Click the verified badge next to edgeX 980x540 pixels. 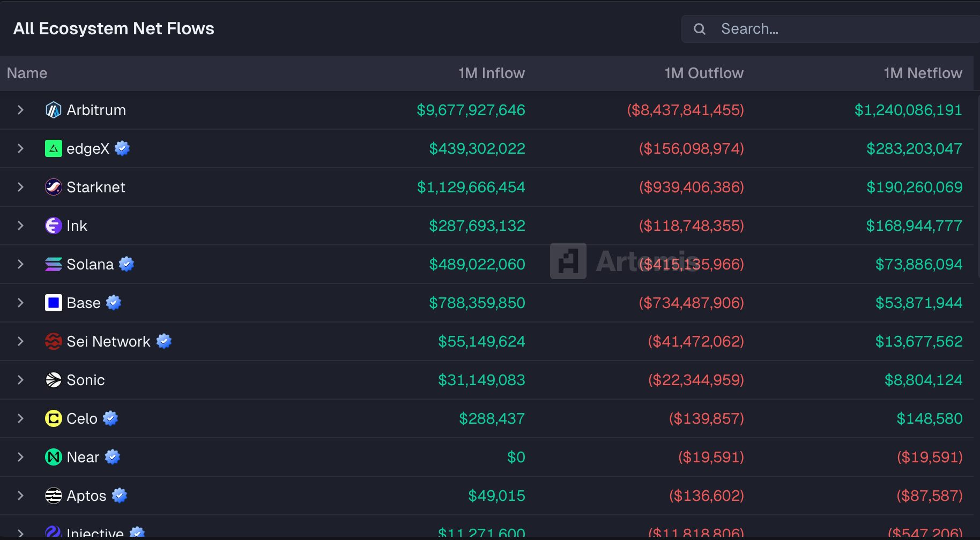[x=122, y=148]
